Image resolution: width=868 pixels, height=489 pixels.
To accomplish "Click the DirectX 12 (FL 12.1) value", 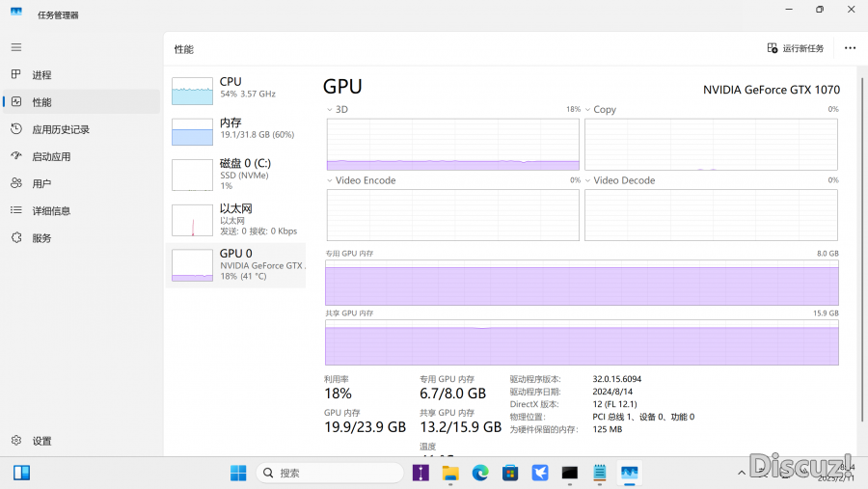I will coord(614,404).
